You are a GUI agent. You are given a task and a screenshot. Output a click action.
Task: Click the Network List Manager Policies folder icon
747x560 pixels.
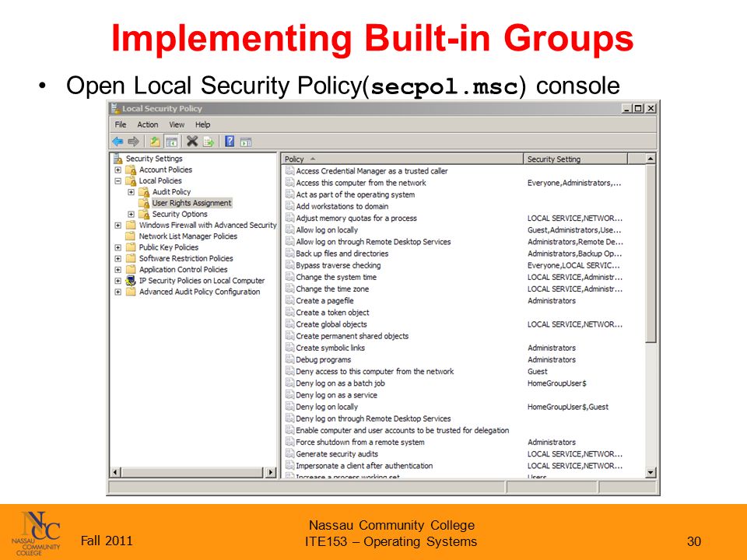tap(131, 236)
